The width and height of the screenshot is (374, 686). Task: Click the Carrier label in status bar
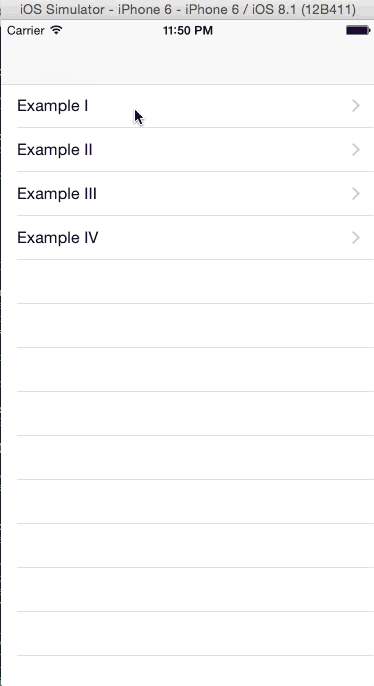[x=26, y=31]
